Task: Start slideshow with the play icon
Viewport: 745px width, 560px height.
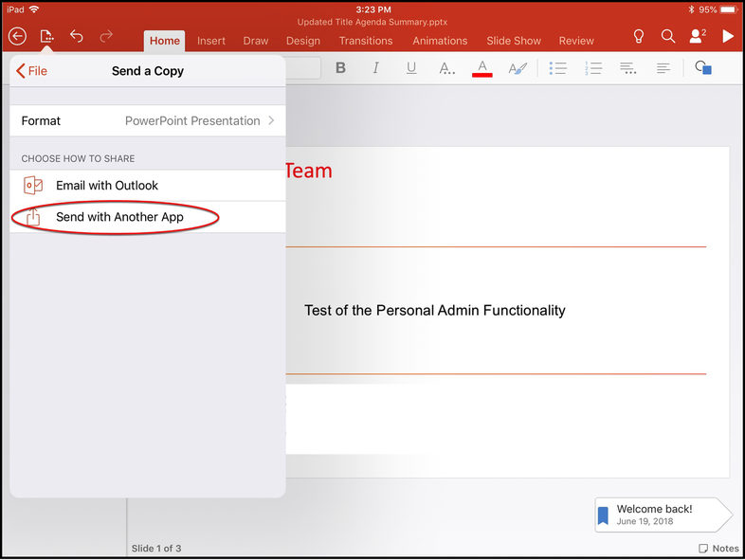Action: click(728, 37)
